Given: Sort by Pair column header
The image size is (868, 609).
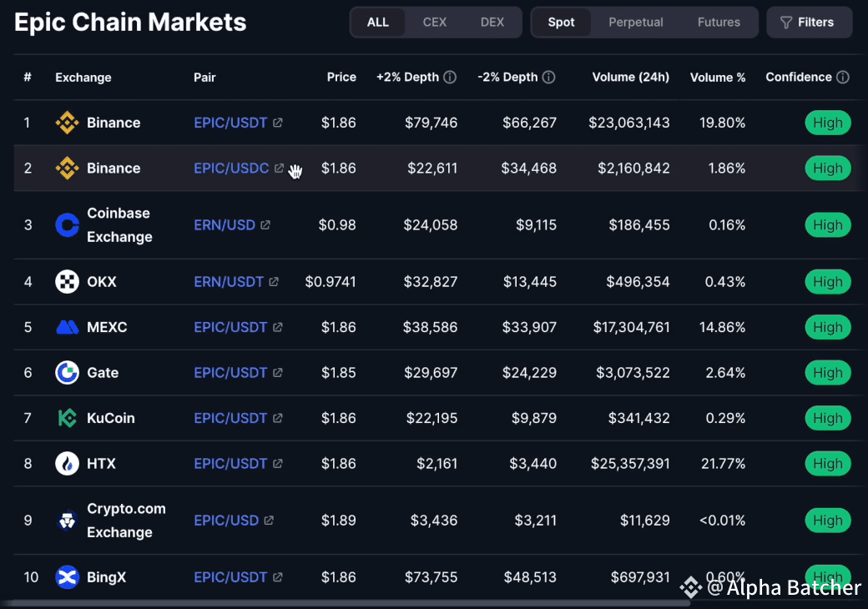Looking at the screenshot, I should (x=204, y=78).
